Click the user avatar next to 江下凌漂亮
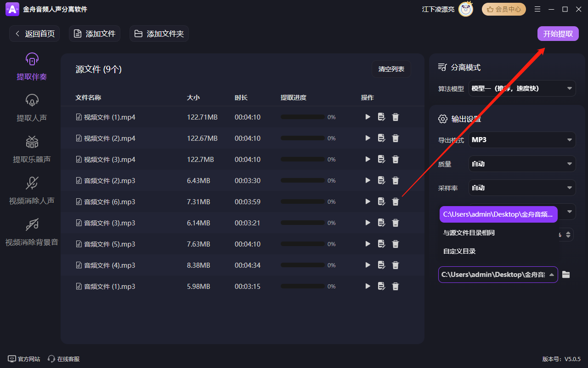This screenshot has height=368, width=588. tap(466, 9)
